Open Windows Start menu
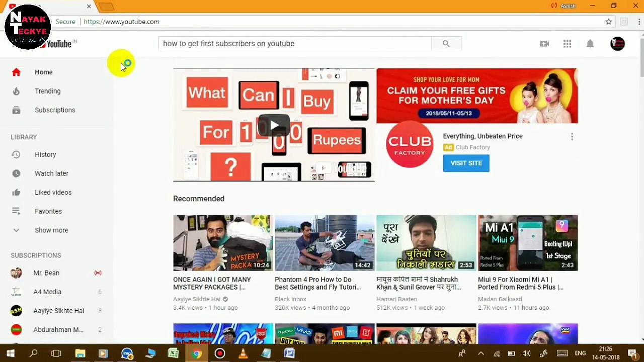This screenshot has width=644, height=362. point(10,353)
